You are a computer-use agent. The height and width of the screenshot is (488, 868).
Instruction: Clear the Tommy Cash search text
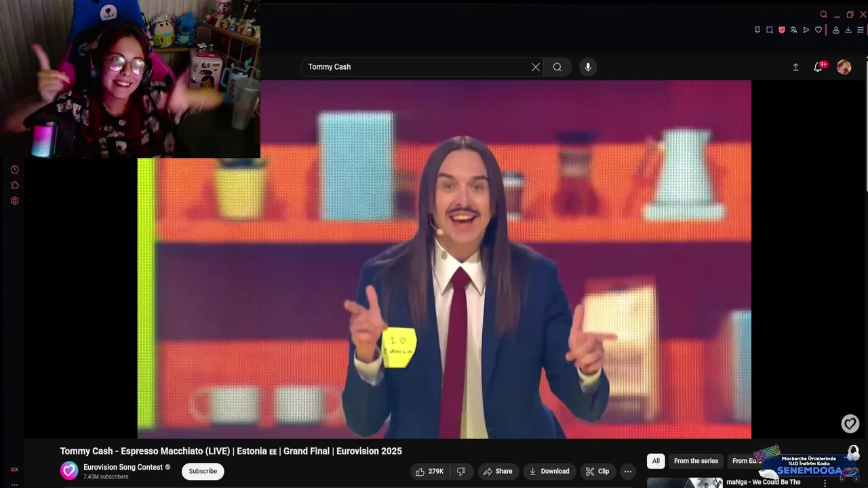point(536,67)
